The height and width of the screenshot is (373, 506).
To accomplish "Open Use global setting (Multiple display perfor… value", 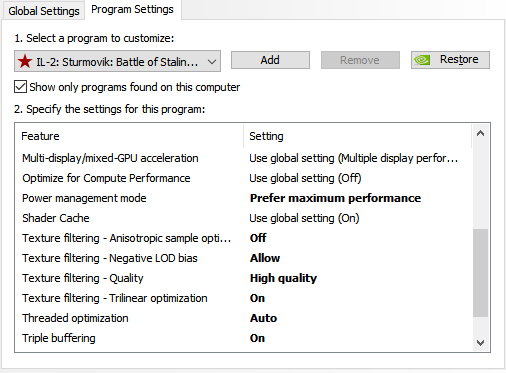I will [353, 158].
